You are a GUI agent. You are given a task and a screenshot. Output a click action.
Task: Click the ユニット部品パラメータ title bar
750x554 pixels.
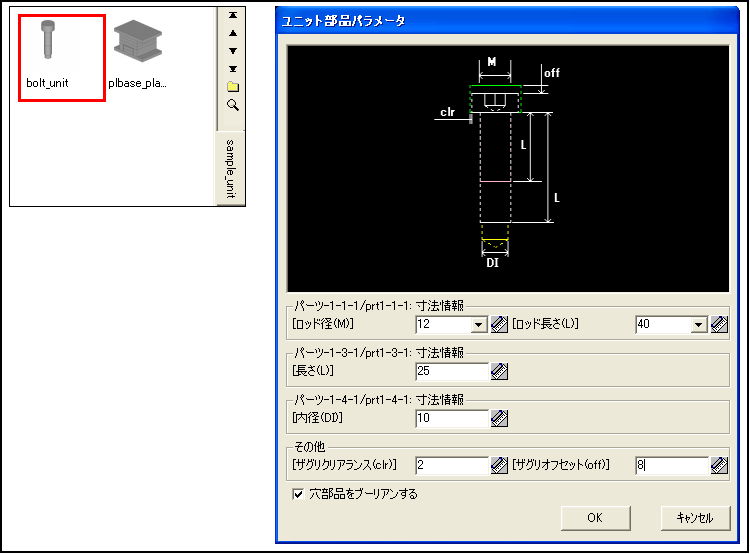507,21
